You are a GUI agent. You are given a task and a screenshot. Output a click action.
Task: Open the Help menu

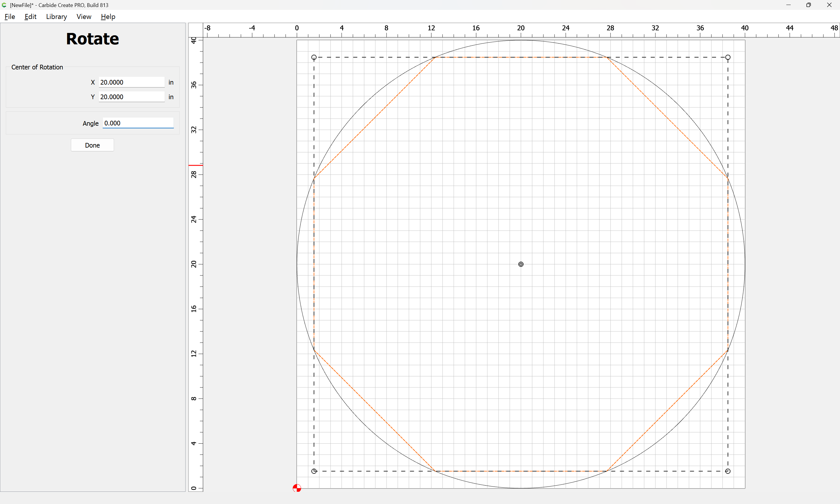pos(108,17)
